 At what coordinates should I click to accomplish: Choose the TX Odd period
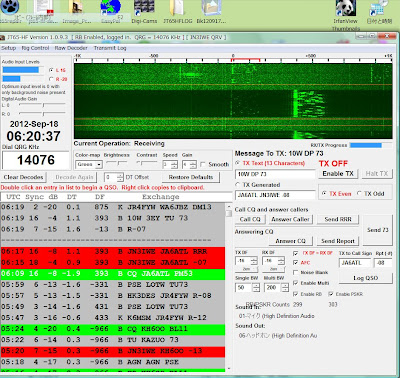359,193
